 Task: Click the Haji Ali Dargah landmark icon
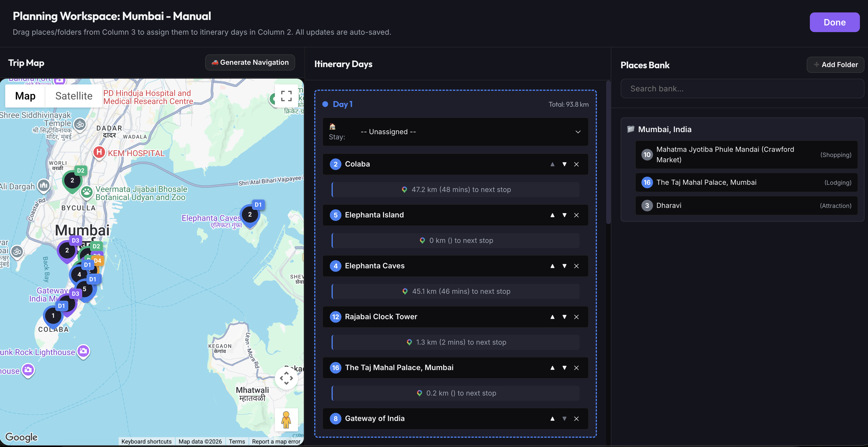click(x=43, y=185)
